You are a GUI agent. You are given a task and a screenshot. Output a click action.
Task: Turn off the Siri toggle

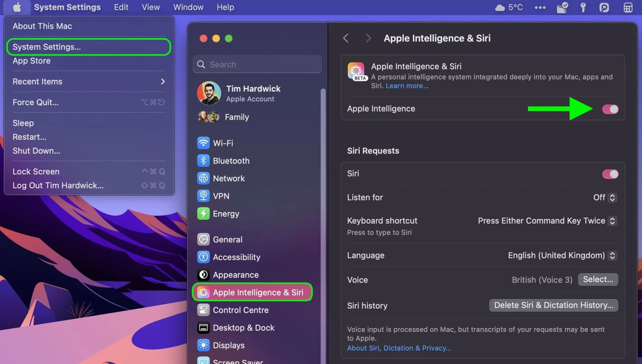pos(610,173)
